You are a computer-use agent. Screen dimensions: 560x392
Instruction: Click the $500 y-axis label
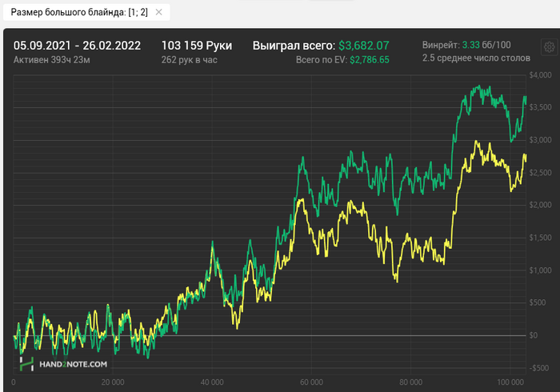pyautogui.click(x=538, y=302)
